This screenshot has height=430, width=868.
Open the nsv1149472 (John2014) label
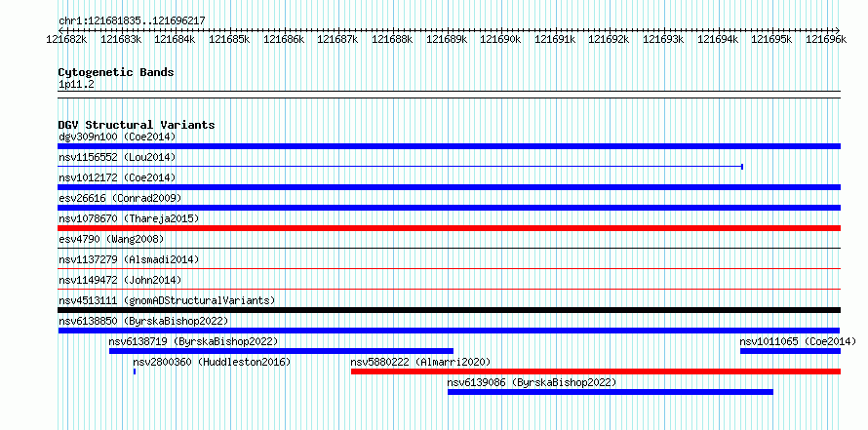click(120, 280)
